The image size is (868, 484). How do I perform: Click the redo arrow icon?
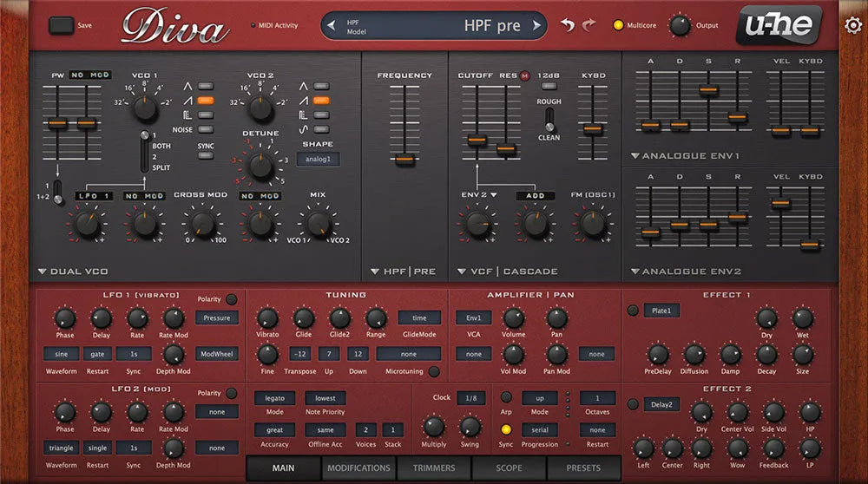click(x=589, y=25)
